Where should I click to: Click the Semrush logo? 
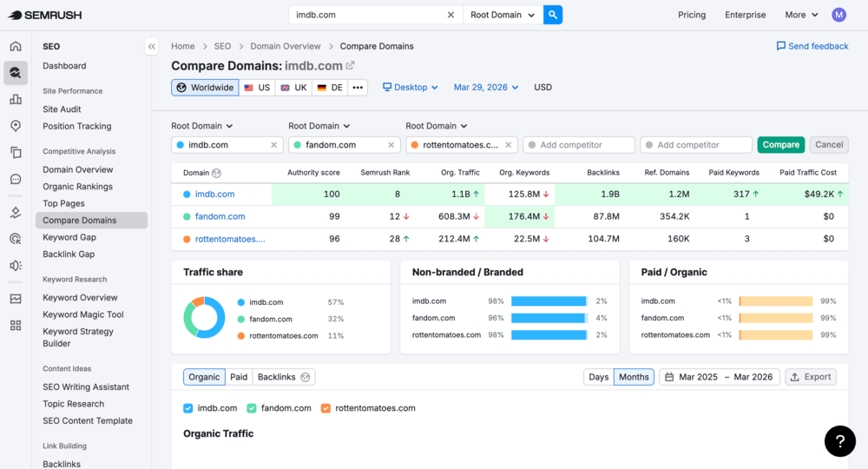pyautogui.click(x=45, y=15)
